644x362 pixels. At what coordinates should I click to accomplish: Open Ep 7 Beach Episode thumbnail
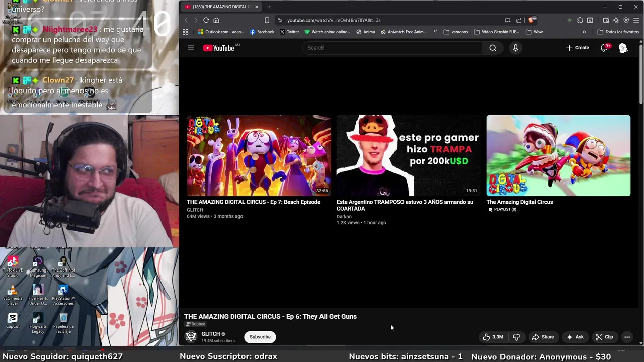(259, 155)
